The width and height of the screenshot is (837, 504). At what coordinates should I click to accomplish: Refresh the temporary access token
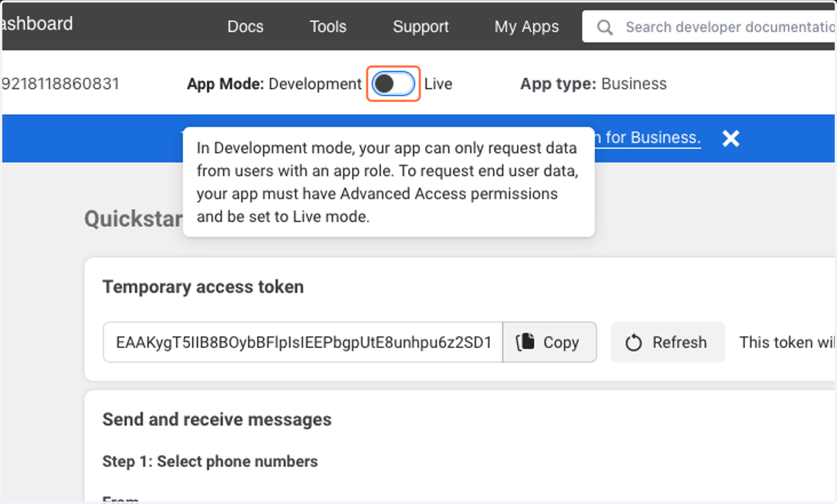pos(668,342)
